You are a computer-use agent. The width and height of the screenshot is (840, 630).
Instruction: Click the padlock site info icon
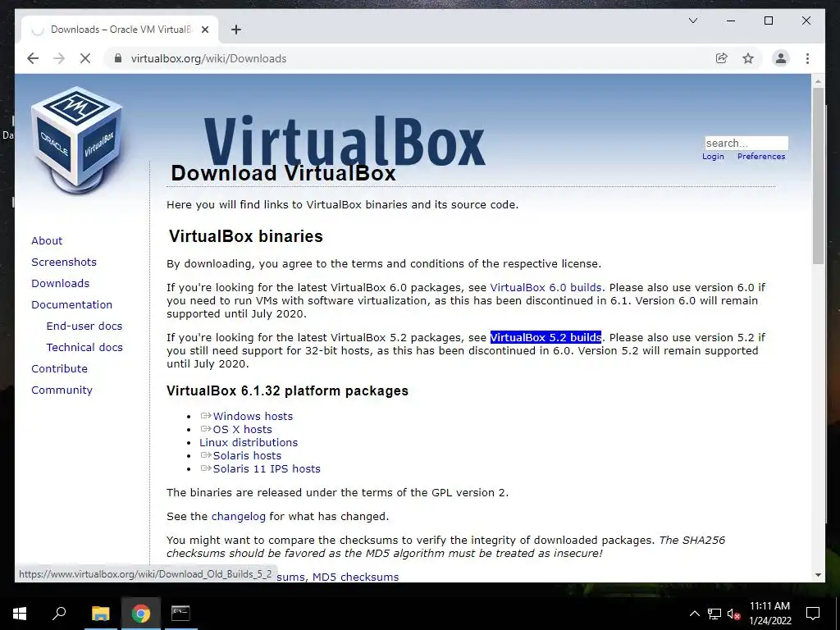(118, 58)
